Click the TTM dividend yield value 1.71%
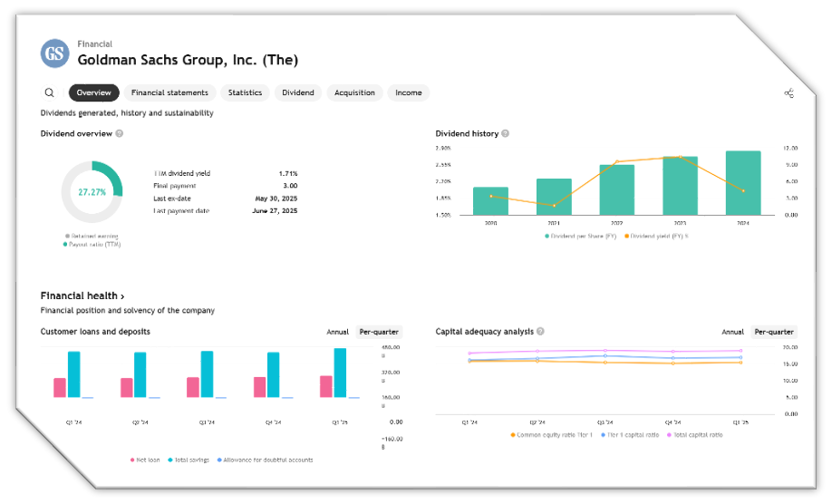832x504 pixels. 288,173
